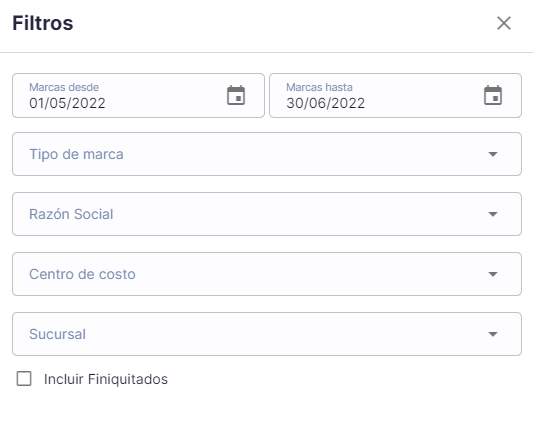
Task: Open the calendar picker for Marcas hasta
Action: (x=493, y=95)
